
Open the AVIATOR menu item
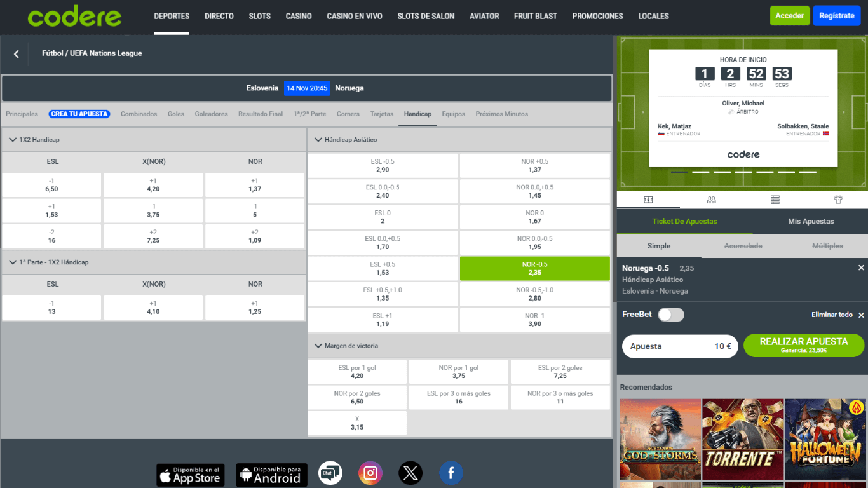click(484, 17)
